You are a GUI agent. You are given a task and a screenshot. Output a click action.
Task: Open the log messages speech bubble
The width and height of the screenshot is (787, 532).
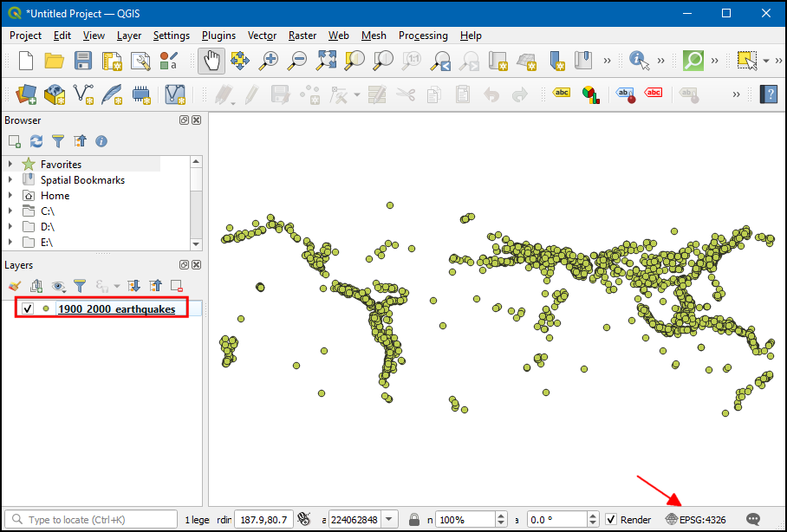tap(753, 519)
